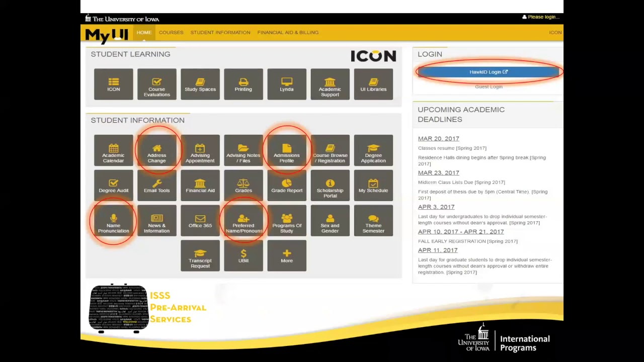Open the Office 365 tile
Screen dimensions: 644x362
[200, 221]
